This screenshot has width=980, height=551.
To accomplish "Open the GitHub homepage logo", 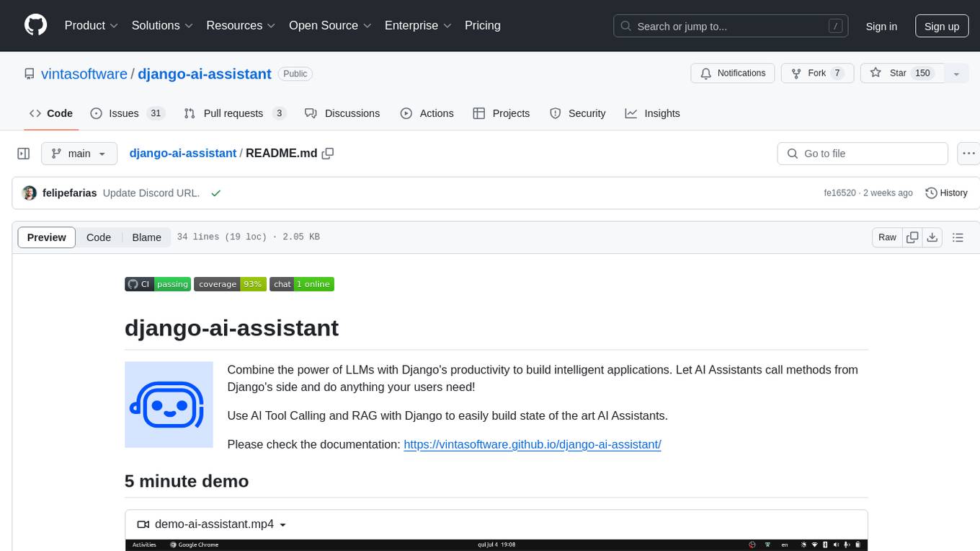I will [35, 25].
